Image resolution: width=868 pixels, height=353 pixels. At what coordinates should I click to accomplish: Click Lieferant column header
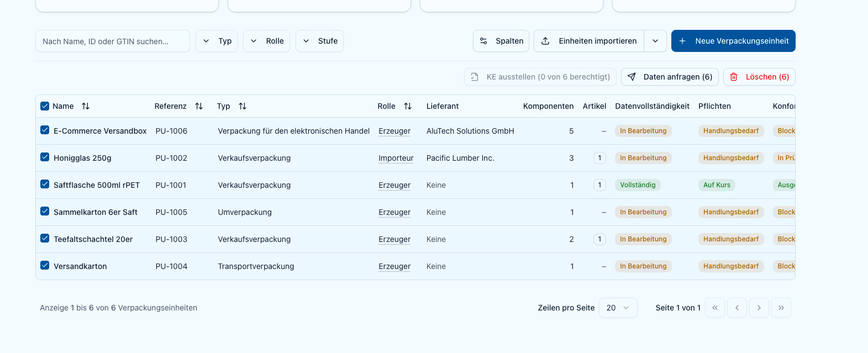coord(443,106)
